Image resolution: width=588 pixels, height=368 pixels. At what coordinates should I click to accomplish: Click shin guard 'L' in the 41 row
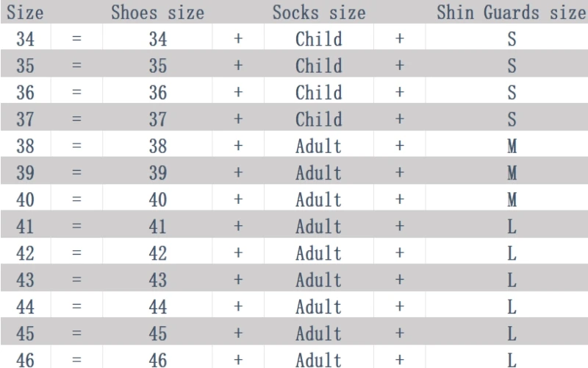pos(512,226)
